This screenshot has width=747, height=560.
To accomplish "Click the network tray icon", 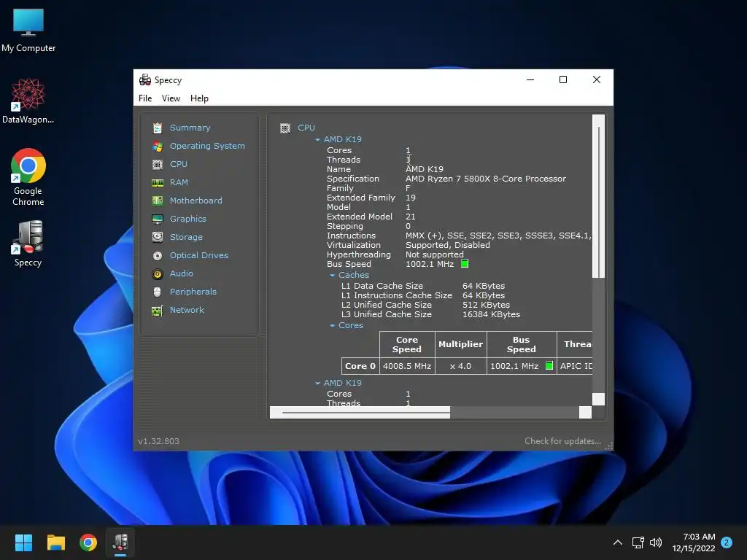I will 638,542.
